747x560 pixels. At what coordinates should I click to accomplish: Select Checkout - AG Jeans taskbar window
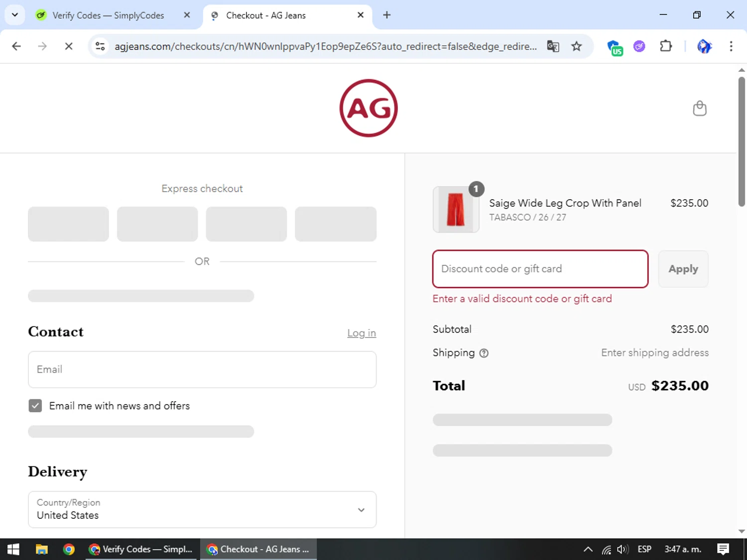pyautogui.click(x=258, y=549)
